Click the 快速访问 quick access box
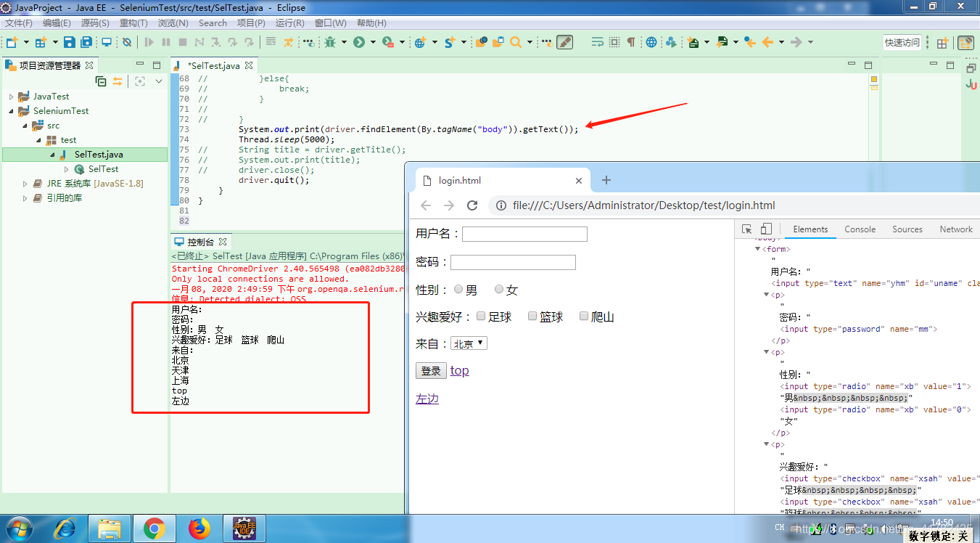This screenshot has height=543, width=980. [902, 42]
